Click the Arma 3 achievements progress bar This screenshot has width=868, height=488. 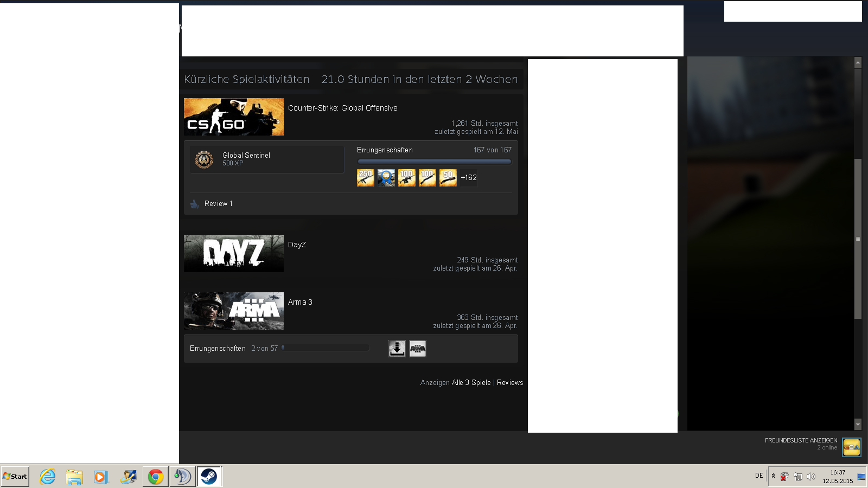tap(325, 348)
